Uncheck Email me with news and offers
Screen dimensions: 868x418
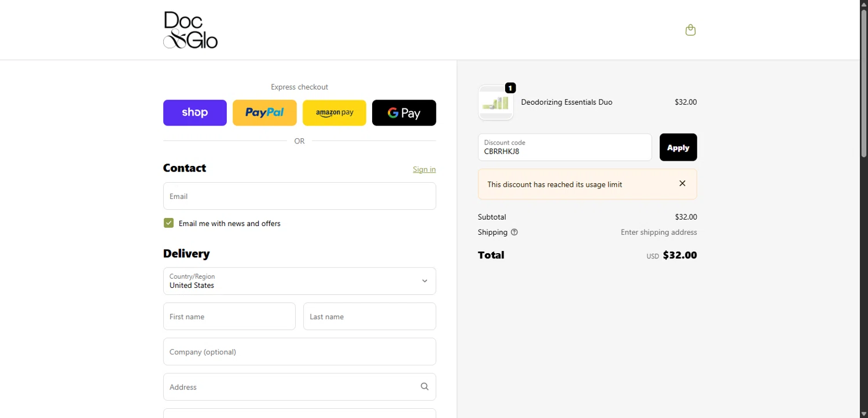tap(168, 223)
